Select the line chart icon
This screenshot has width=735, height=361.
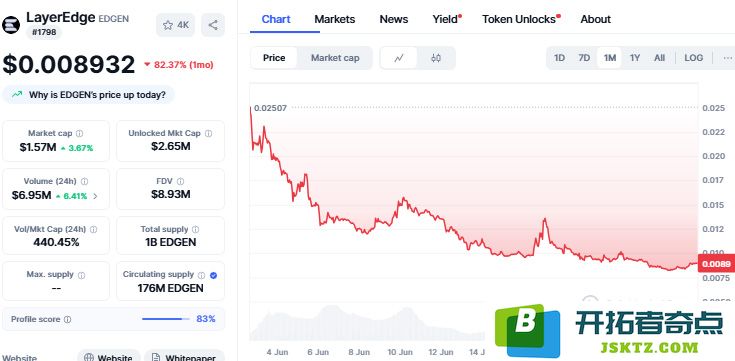click(x=398, y=58)
